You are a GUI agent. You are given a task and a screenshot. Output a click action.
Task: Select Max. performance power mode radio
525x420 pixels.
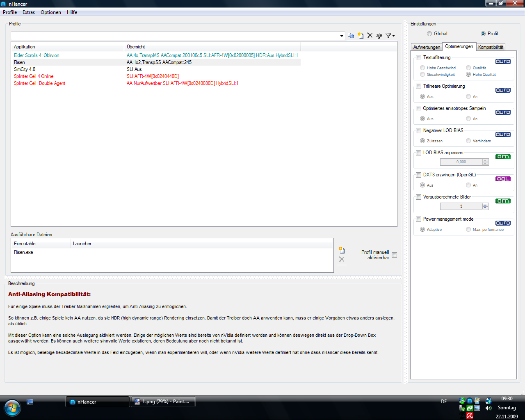click(x=468, y=230)
